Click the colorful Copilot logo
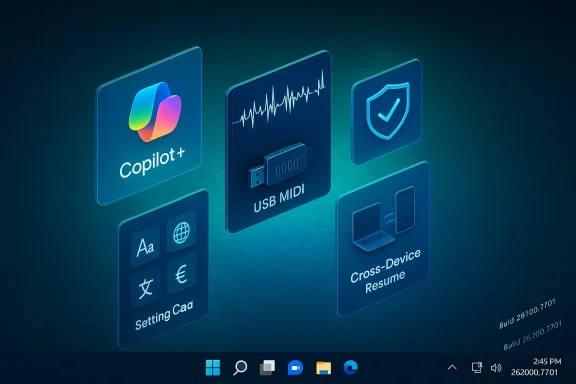This screenshot has width=576, height=384. [x=155, y=112]
